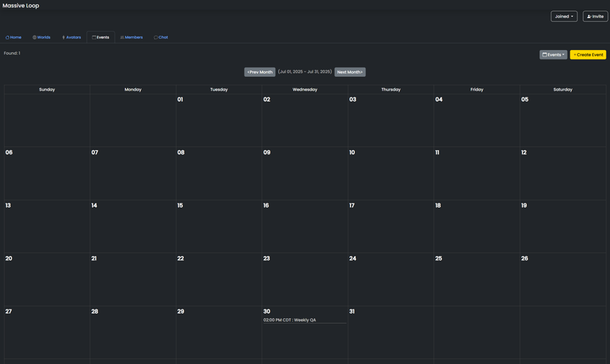Select day 26 in the calendar
Screen dimensions: 610x364
point(563,279)
